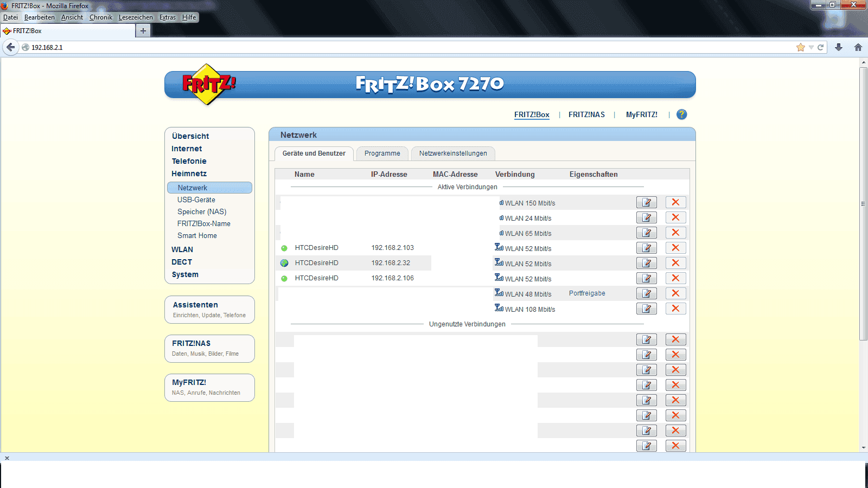The height and width of the screenshot is (488, 868).
Task: Edit HTCDesireHD entry with IP 192.168.2.32
Action: (x=647, y=263)
